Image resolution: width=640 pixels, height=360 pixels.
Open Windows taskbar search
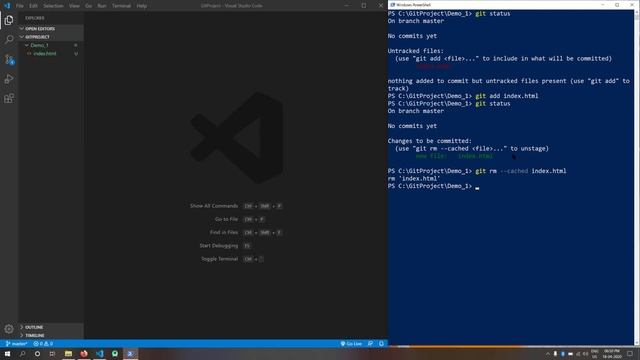pos(22,353)
